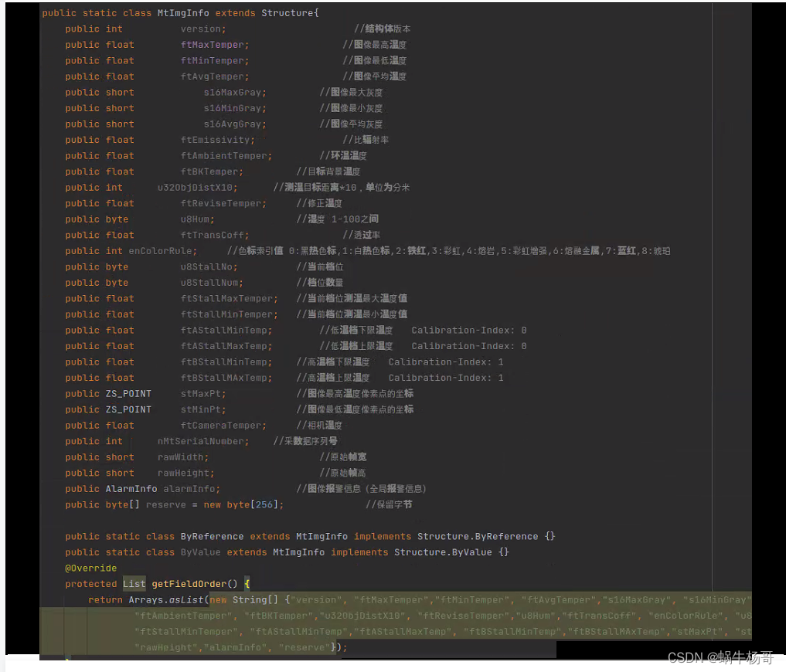Click the MtImgInfo class name in the class header
Viewport: 786px width, 672px height.
point(183,13)
